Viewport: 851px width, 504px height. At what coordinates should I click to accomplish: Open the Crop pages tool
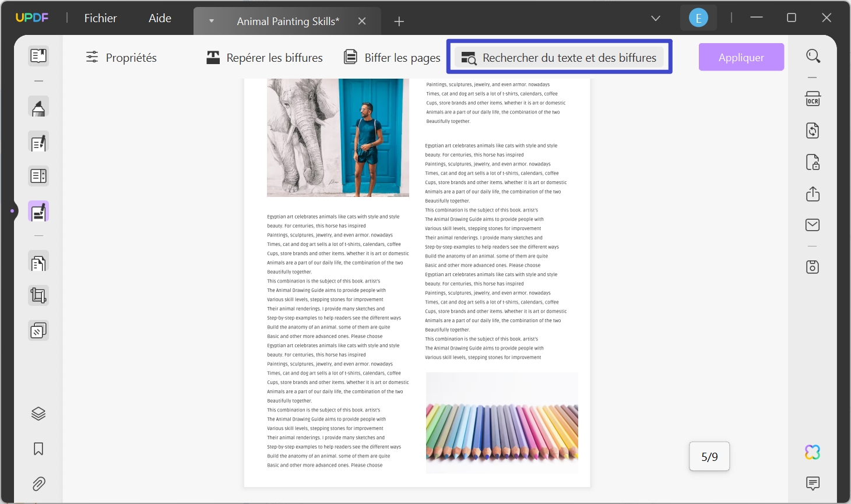pos(38,295)
